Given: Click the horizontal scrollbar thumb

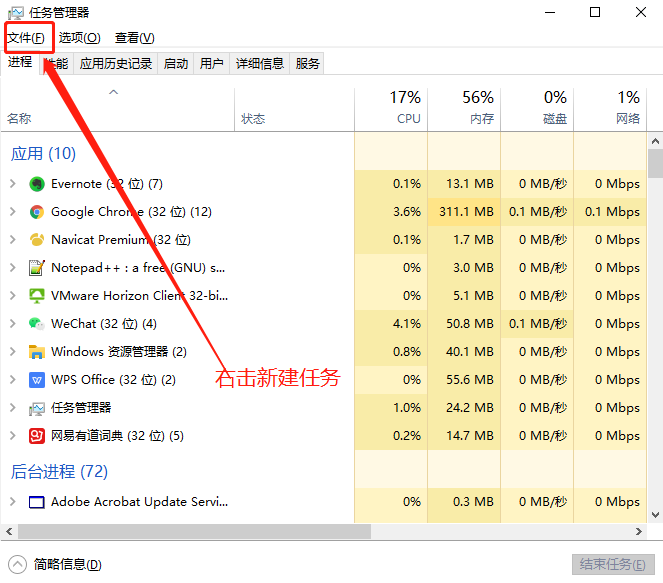Looking at the screenshot, I should point(194,531).
